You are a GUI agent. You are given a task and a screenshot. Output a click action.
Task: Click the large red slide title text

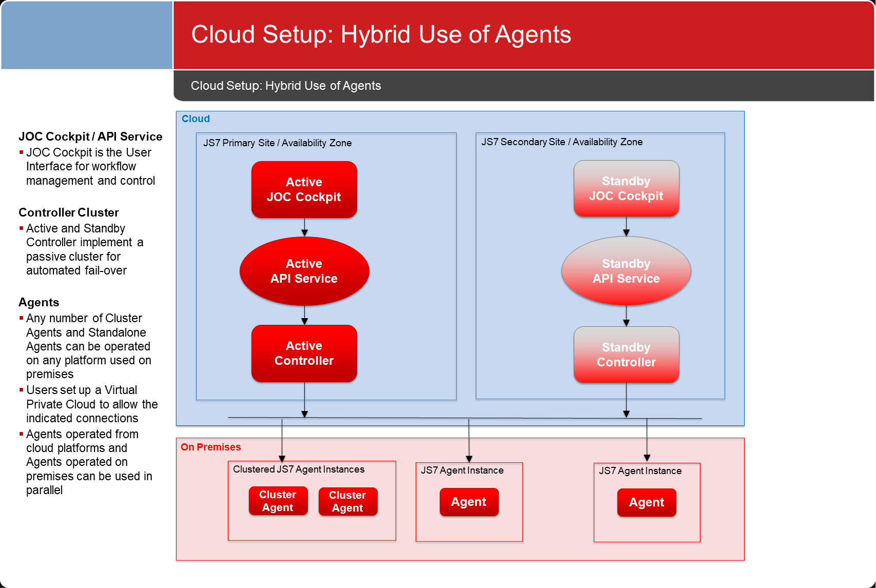[x=381, y=34]
